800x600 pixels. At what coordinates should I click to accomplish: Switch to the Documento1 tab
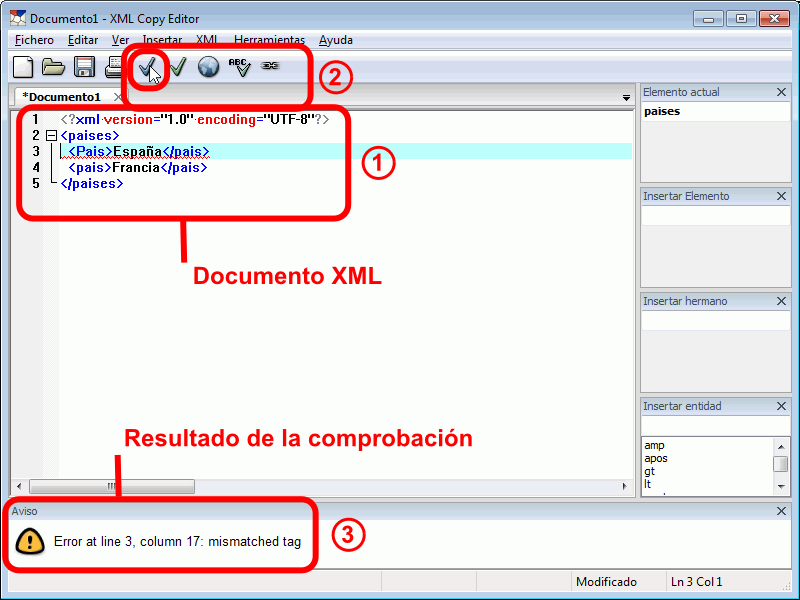(62, 97)
